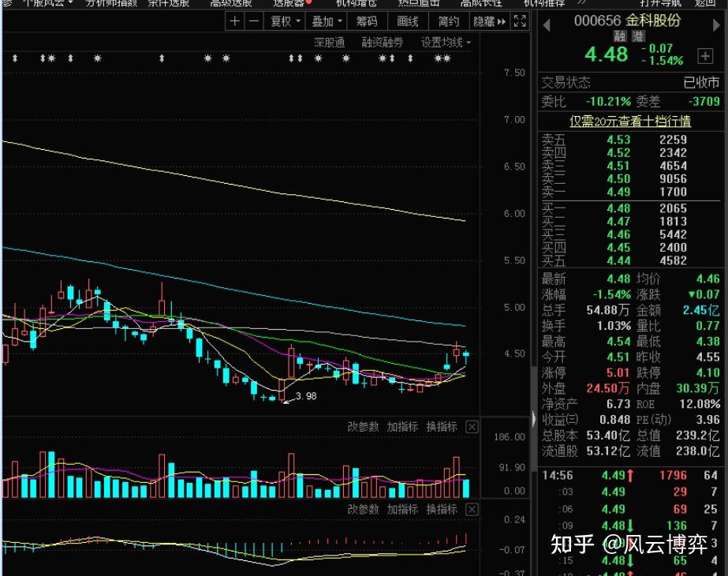728x576 pixels.
Task: Add 金科股份 to watchlist with plus icon
Action: [704, 57]
